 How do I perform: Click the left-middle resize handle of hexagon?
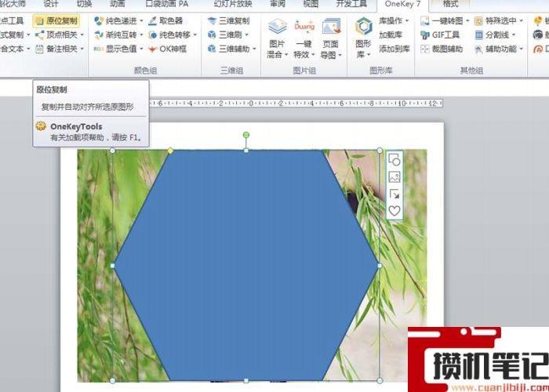[x=113, y=266]
